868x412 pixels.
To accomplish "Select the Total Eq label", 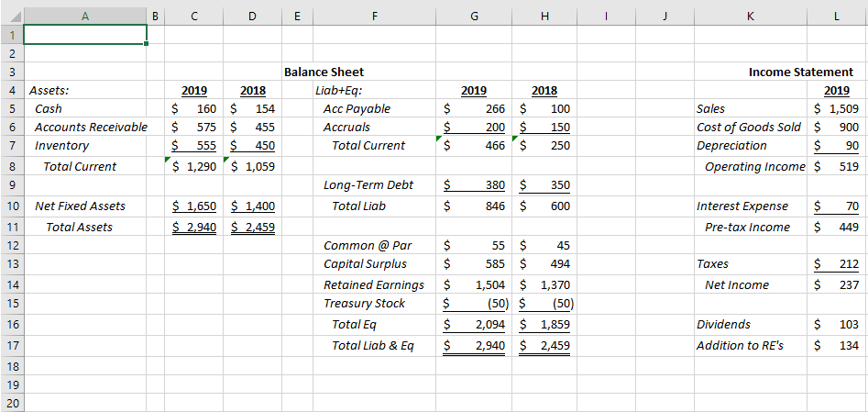I will tap(354, 325).
